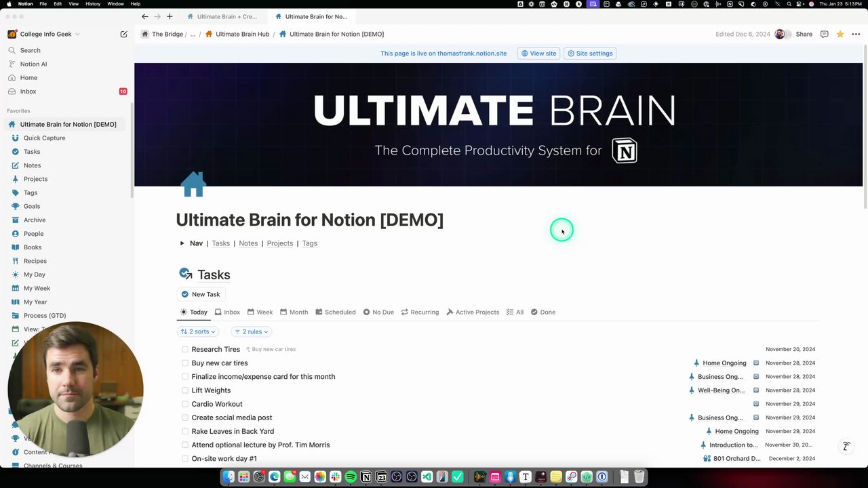Viewport: 868px width, 488px height.
Task: Open Site settings
Action: 590,54
